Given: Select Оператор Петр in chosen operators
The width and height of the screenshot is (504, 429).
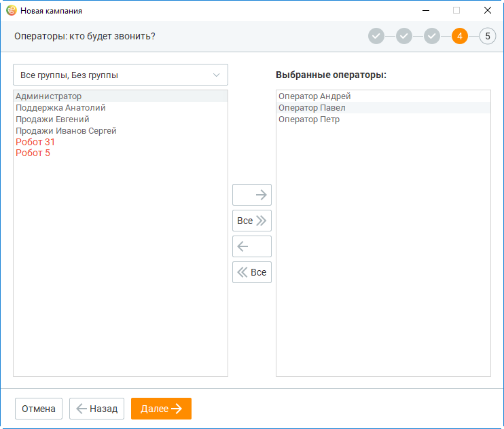Looking at the screenshot, I should [x=383, y=119].
